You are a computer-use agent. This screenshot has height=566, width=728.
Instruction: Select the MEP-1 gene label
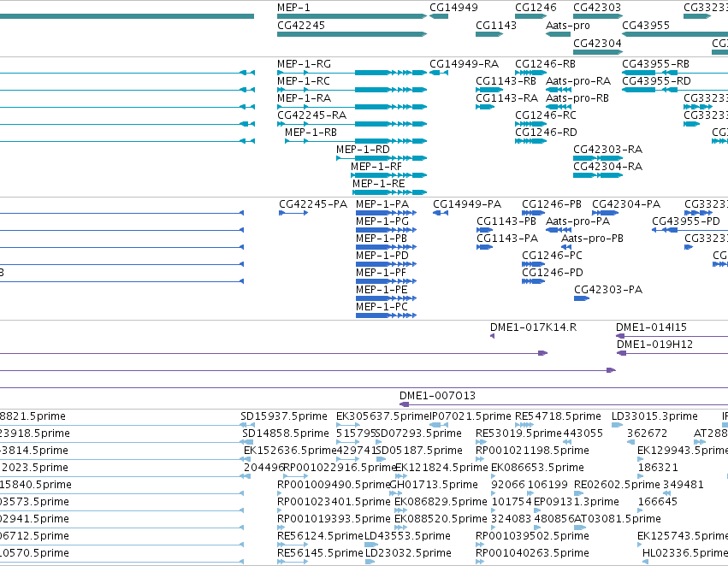(293, 8)
